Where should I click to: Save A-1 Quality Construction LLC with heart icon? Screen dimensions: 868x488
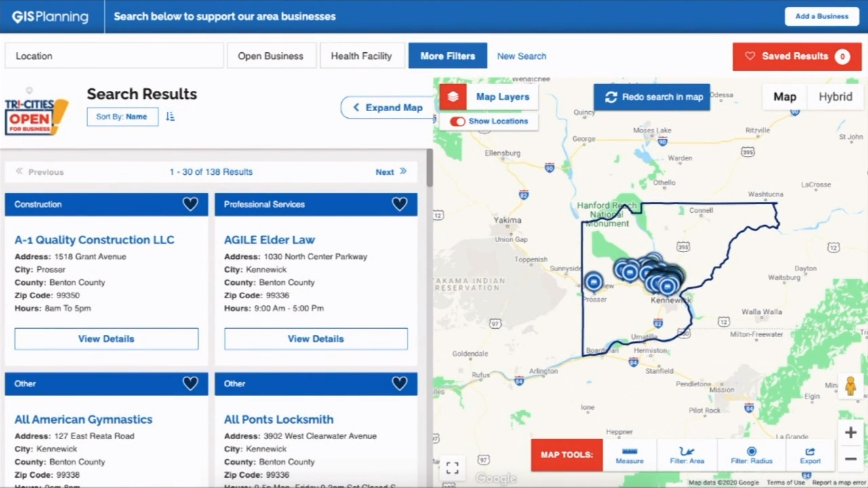pos(190,204)
